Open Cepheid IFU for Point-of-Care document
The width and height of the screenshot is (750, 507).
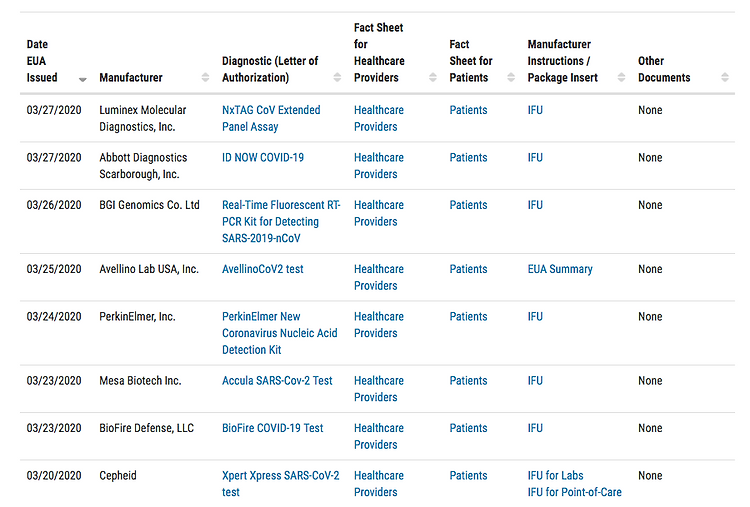pos(574,492)
